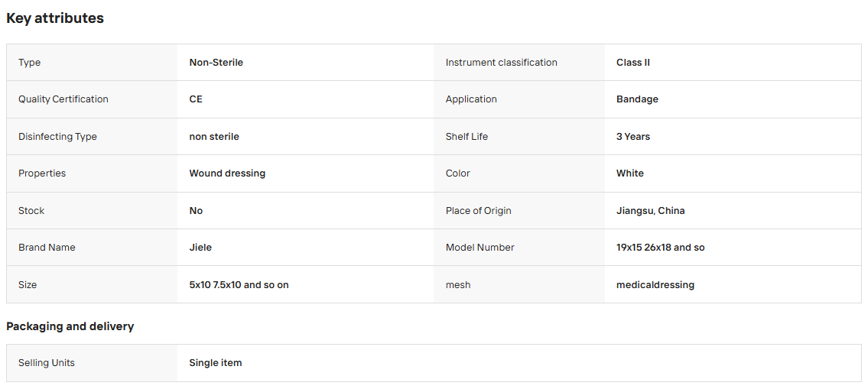Click the Disinfecting Type label

(x=57, y=137)
